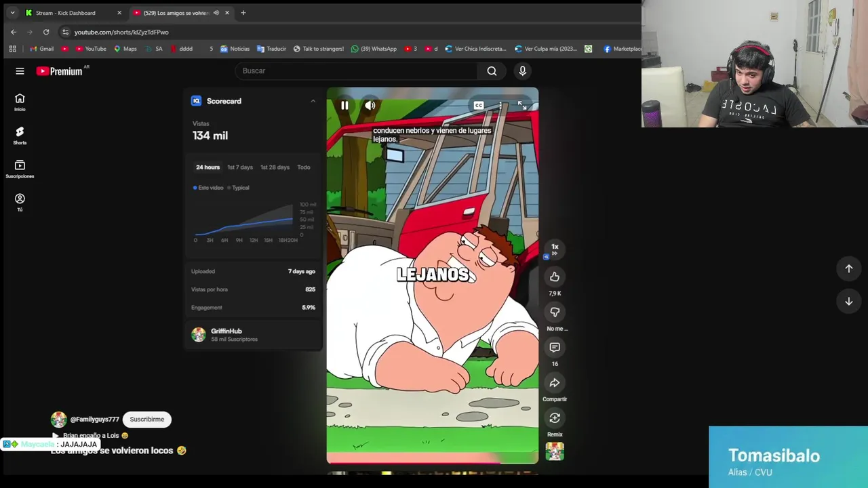Reload the page
The height and width of the screenshot is (488, 868).
(x=46, y=32)
